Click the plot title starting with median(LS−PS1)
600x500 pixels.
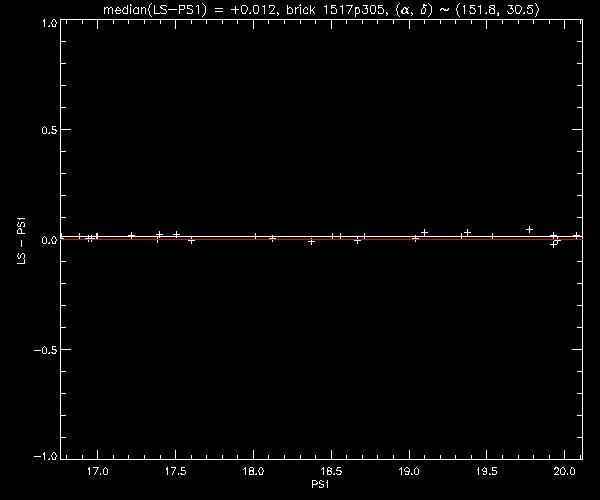click(x=321, y=9)
